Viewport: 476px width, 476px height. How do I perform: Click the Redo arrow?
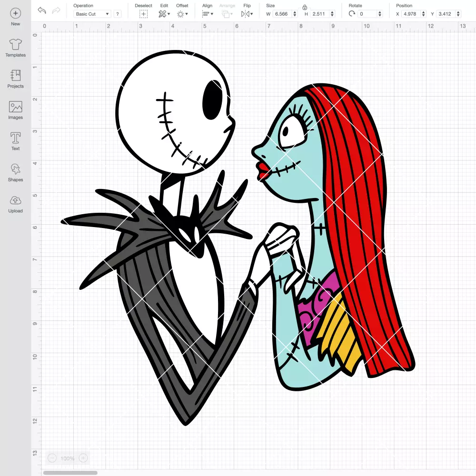pyautogui.click(x=56, y=10)
